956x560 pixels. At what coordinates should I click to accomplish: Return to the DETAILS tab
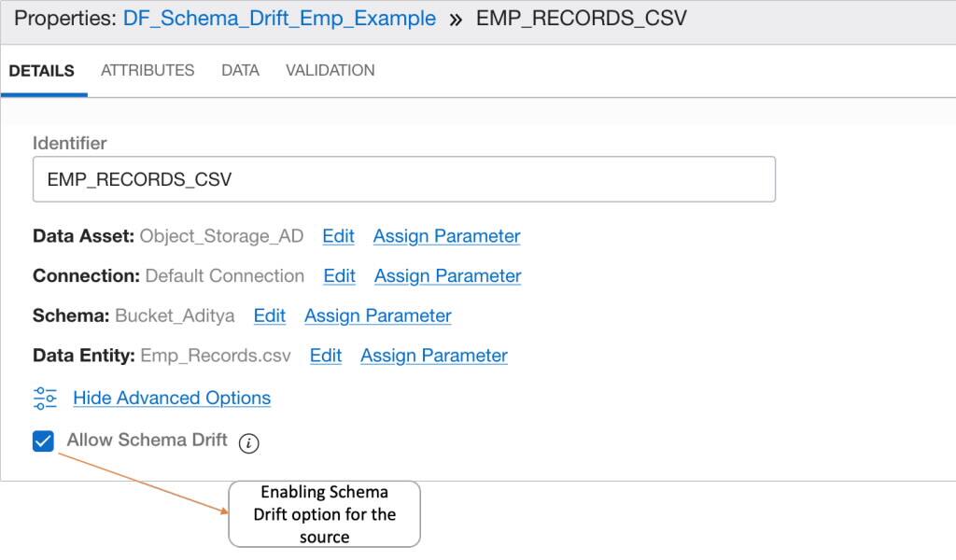pos(43,70)
